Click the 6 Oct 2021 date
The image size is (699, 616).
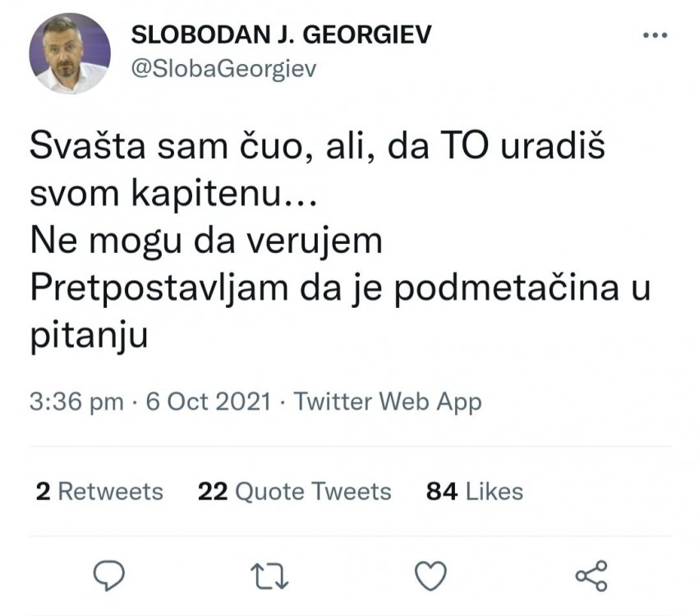pos(208,402)
